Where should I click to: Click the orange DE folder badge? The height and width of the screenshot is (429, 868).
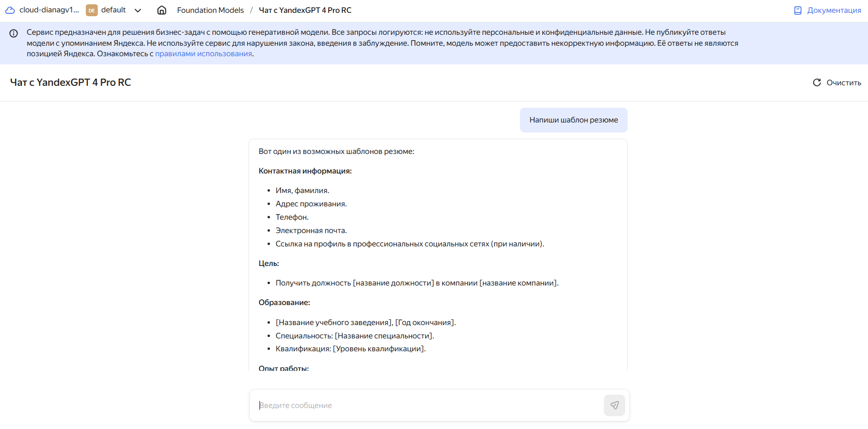coord(92,10)
